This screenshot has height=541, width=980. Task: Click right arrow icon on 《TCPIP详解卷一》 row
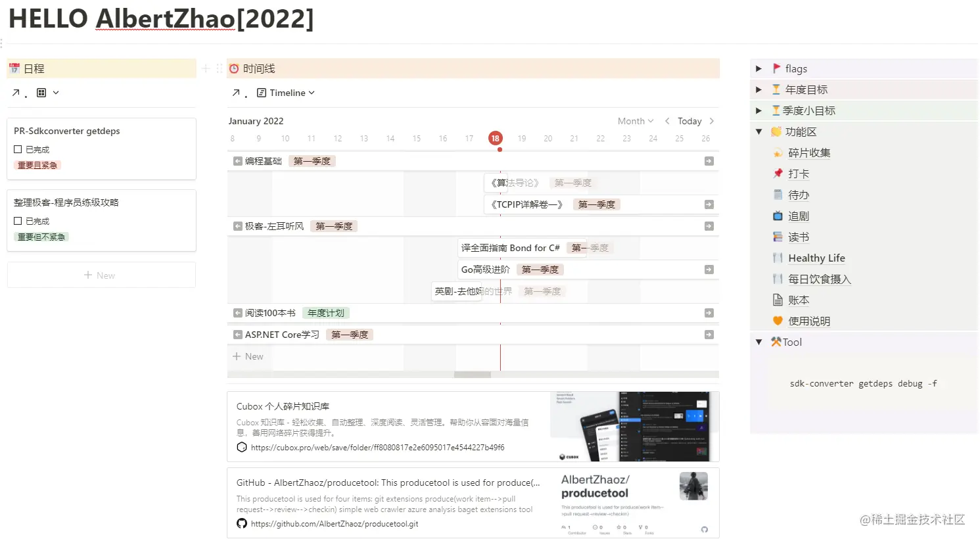(709, 204)
